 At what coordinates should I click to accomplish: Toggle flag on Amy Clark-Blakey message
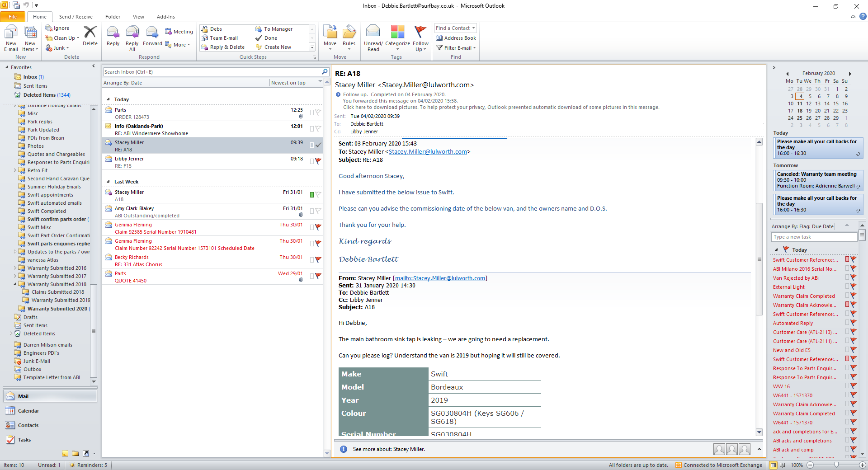tap(318, 211)
